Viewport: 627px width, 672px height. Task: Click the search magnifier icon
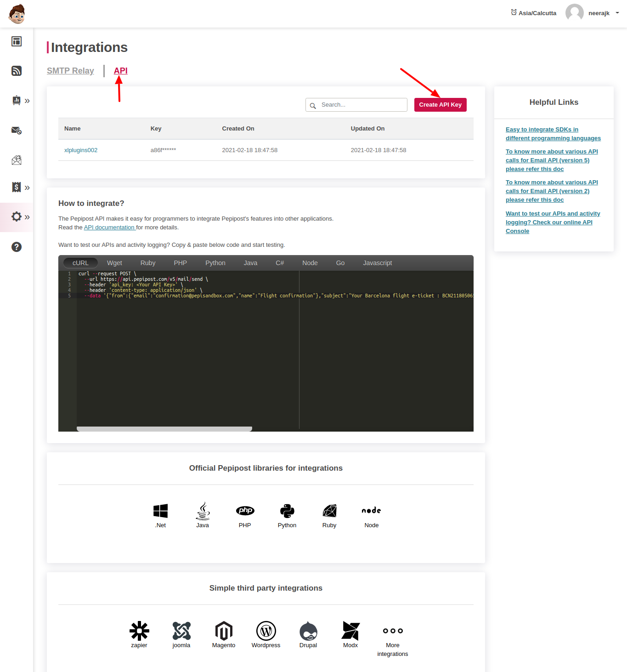click(313, 106)
